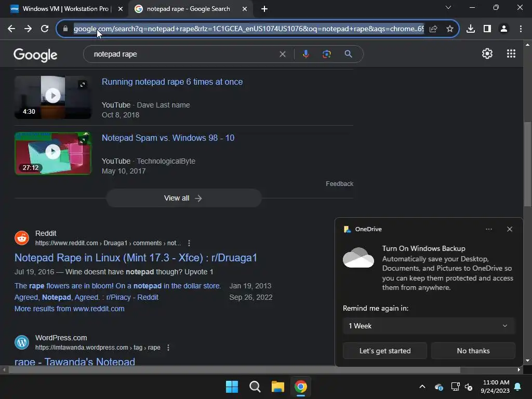Image resolution: width=532 pixels, height=399 pixels.
Task: Open options menu for the Reddit result
Action: (x=189, y=243)
